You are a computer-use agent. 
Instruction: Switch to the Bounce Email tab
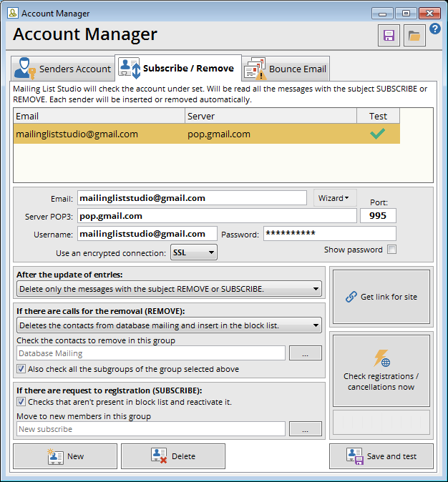[x=286, y=69]
